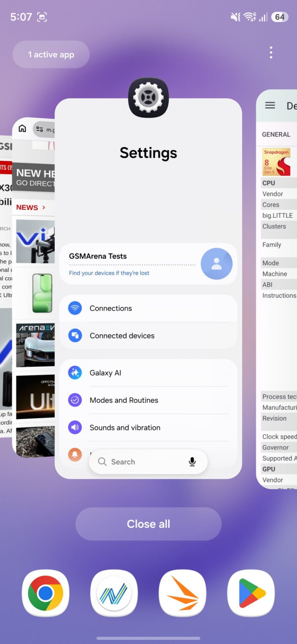The width and height of the screenshot is (297, 644).
Task: Open the three-dot overflow menu
Action: [x=271, y=53]
